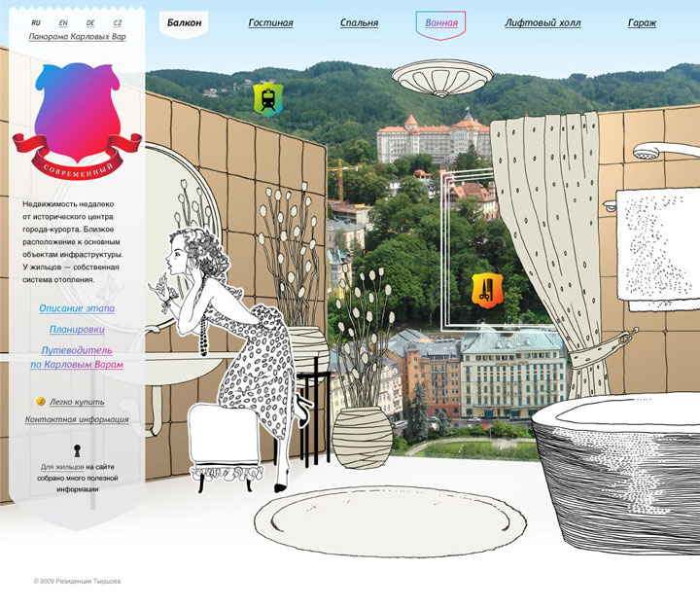The height and width of the screenshot is (608, 700).
Task: Open Панорама Карловых Вар link
Action: coord(77,39)
